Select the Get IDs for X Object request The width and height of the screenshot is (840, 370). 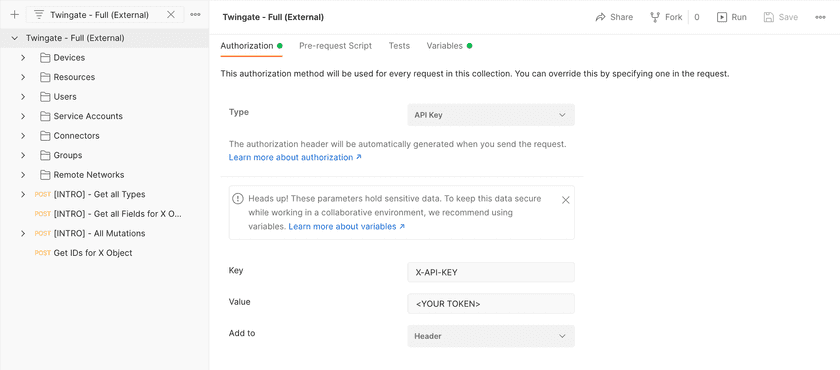click(93, 253)
